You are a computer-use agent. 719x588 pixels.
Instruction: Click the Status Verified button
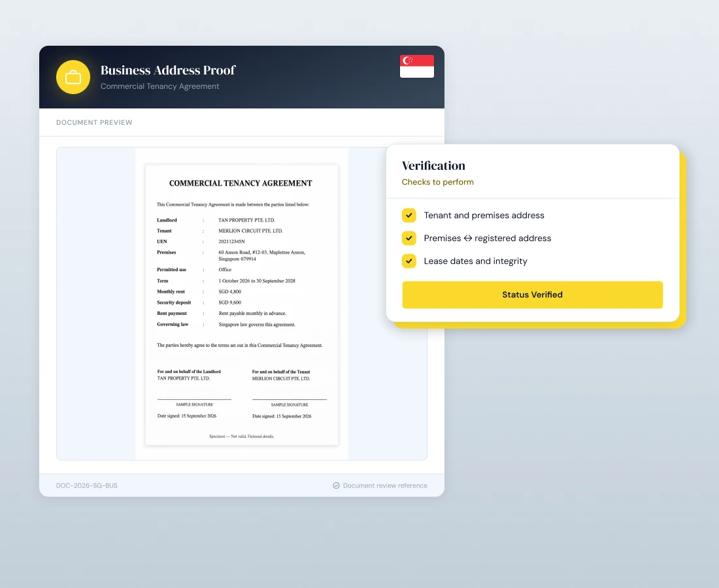(x=532, y=295)
